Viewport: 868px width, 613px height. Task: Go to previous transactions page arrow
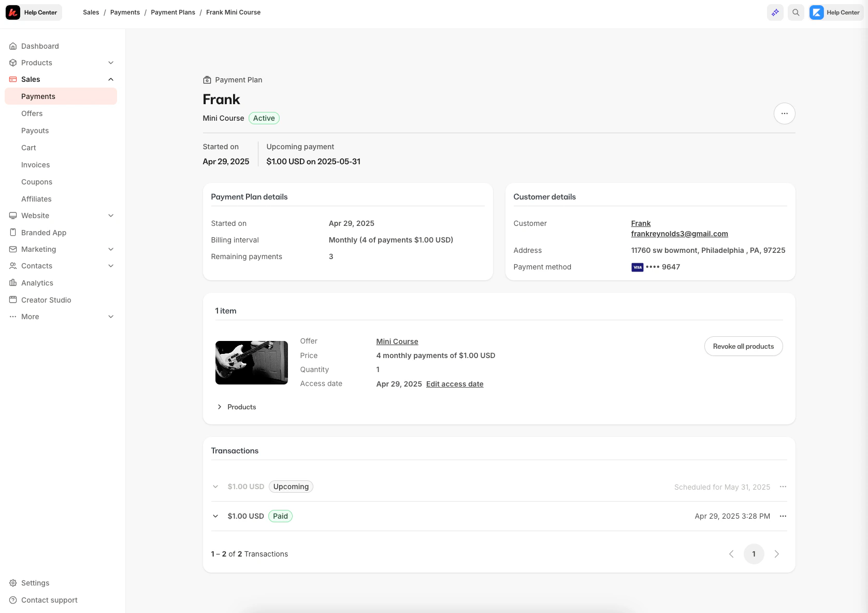click(731, 554)
